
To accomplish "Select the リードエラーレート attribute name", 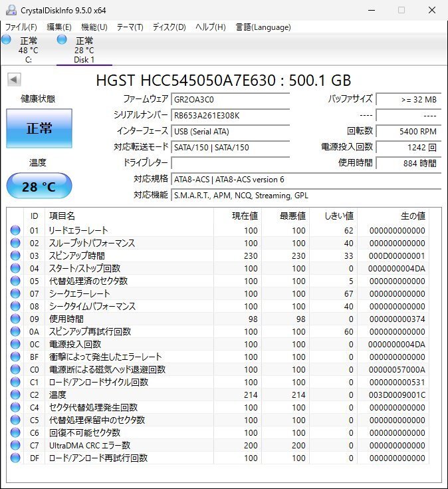I will pyautogui.click(x=78, y=230).
